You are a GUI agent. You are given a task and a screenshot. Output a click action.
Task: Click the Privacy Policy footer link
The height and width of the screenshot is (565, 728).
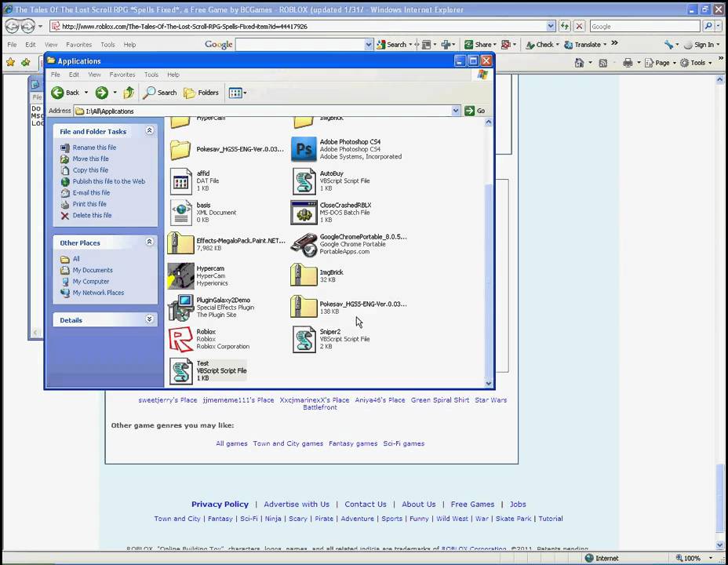tap(220, 504)
